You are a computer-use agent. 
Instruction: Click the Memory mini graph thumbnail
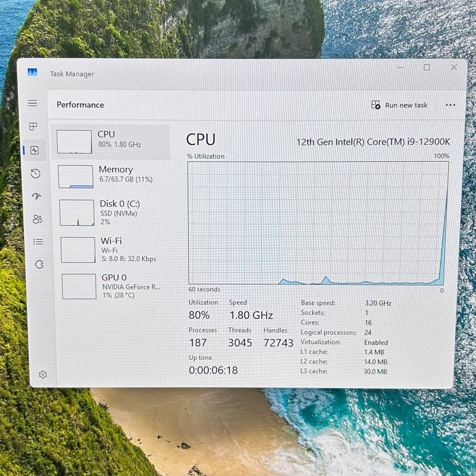[x=75, y=177]
